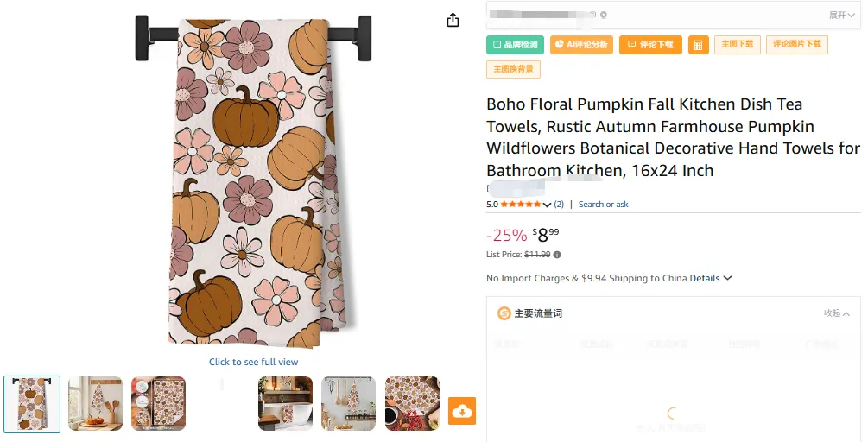Select thumbnail of towel on bathtub
This screenshot has height=442, width=868.
pos(285,403)
